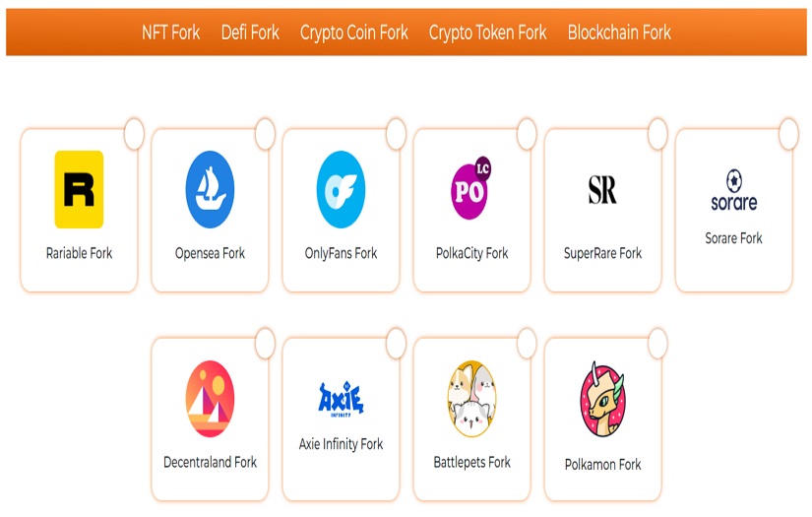The height and width of the screenshot is (517, 812).
Task: Click the Axie Infinity logo
Action: pos(341,399)
